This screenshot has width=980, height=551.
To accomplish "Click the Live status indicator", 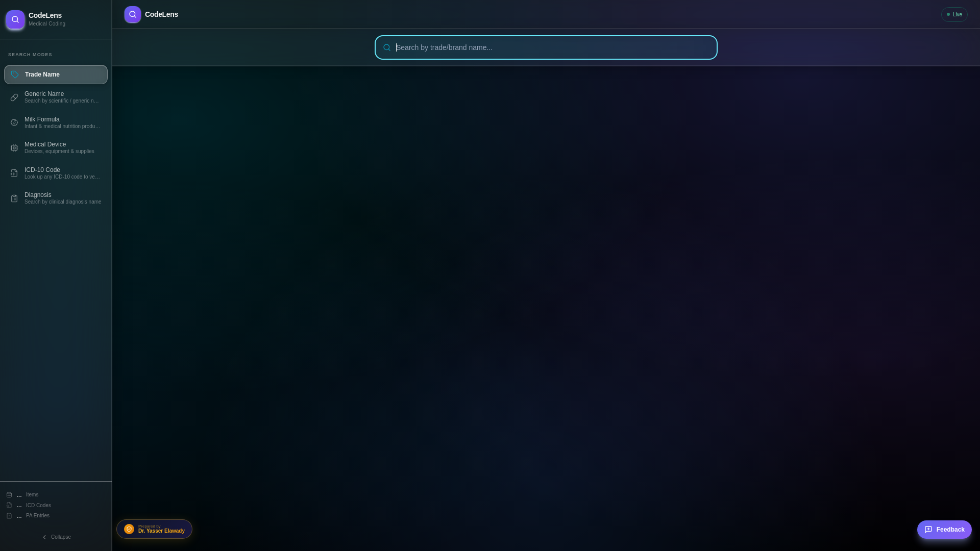I will coord(954,14).
